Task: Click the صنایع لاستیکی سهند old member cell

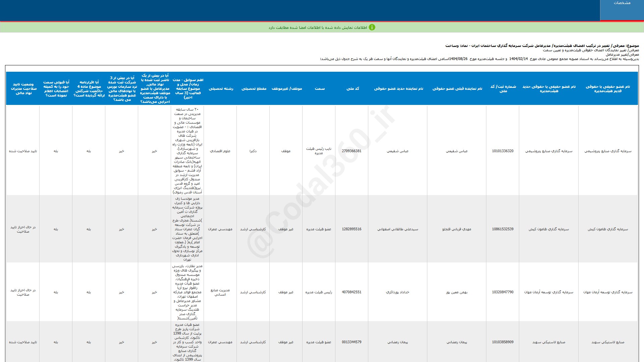Action: point(607,342)
